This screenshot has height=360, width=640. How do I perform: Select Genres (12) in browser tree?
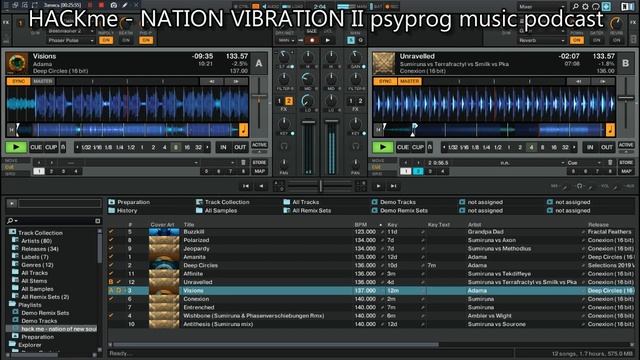37,265
